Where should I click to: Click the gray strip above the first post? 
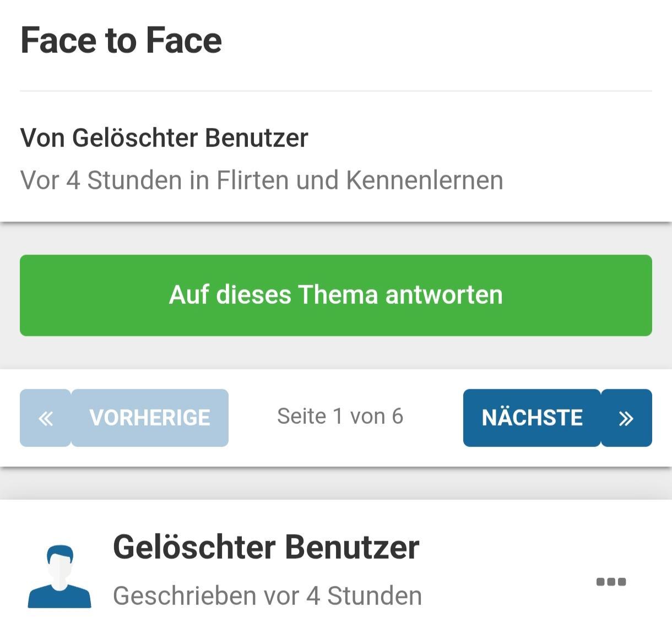(335, 484)
